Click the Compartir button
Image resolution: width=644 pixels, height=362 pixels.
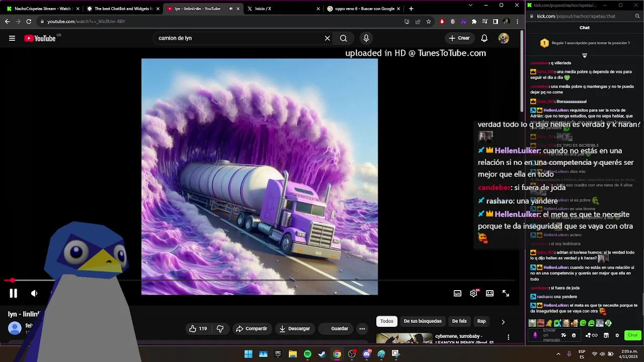252,329
